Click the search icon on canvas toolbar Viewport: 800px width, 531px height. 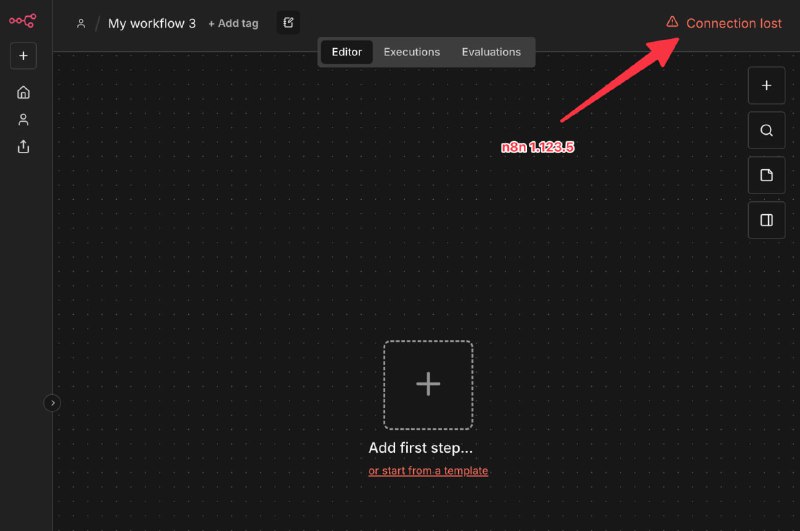[767, 130]
